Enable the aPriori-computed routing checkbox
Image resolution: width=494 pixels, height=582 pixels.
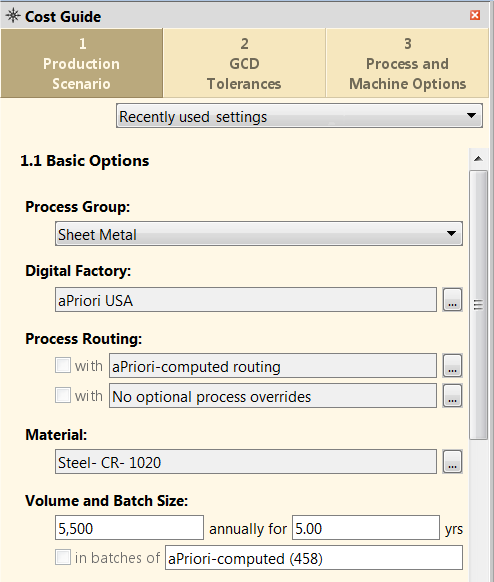tap(63, 365)
